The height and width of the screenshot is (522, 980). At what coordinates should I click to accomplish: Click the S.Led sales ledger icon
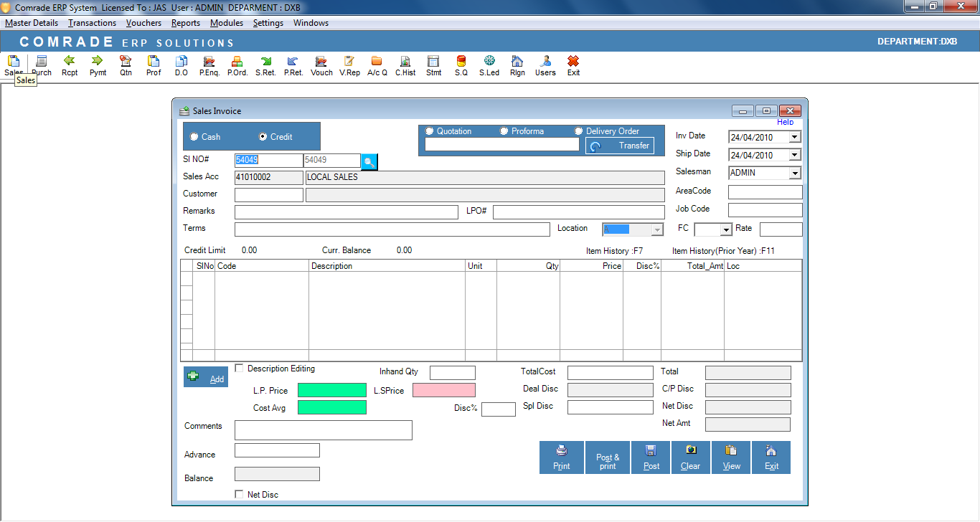(489, 66)
